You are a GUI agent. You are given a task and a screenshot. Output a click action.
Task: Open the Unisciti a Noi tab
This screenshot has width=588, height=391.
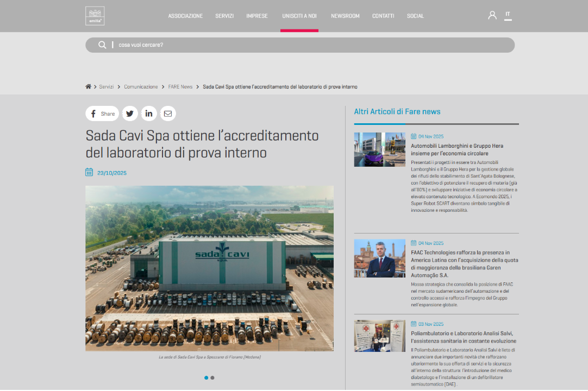click(x=299, y=16)
